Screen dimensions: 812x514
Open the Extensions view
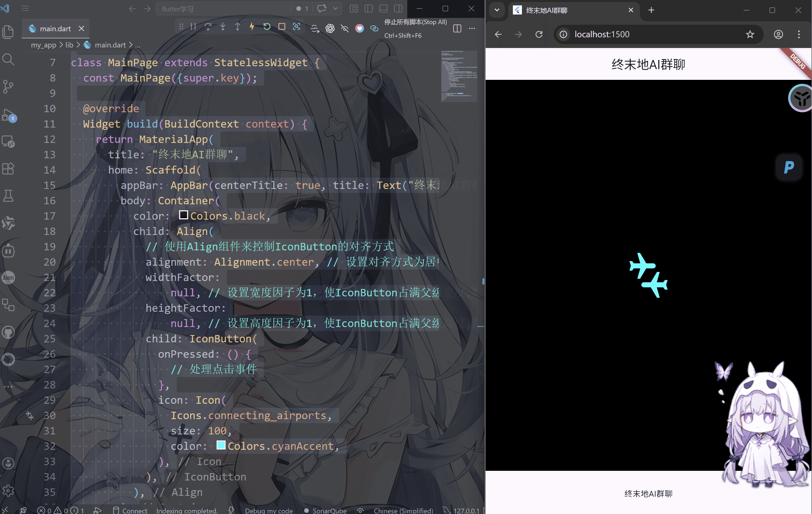8,168
